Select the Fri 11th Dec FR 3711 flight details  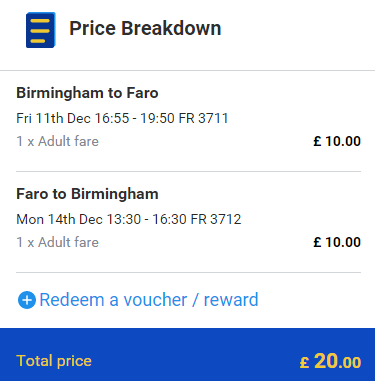[x=122, y=118]
